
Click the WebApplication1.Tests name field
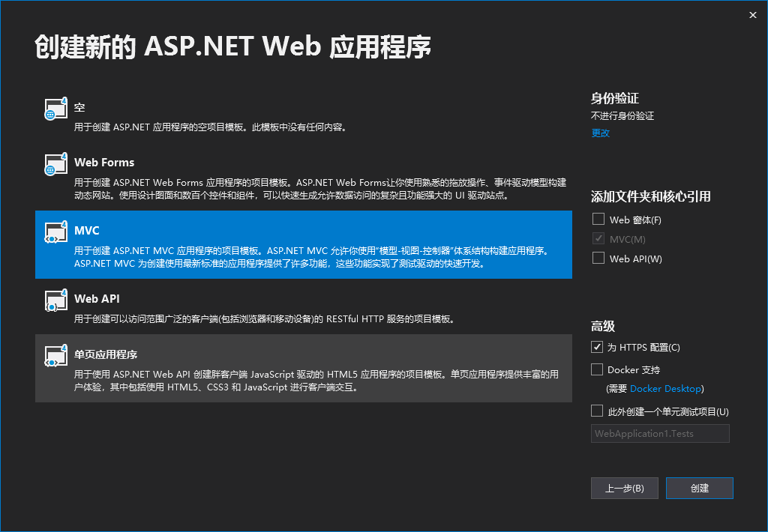660,434
